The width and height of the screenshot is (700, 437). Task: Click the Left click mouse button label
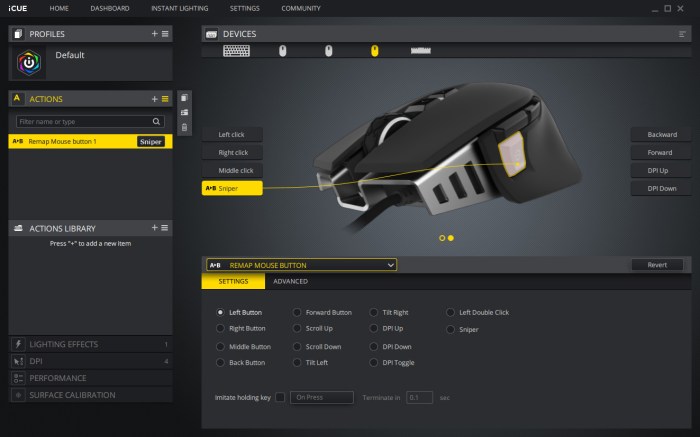click(232, 134)
